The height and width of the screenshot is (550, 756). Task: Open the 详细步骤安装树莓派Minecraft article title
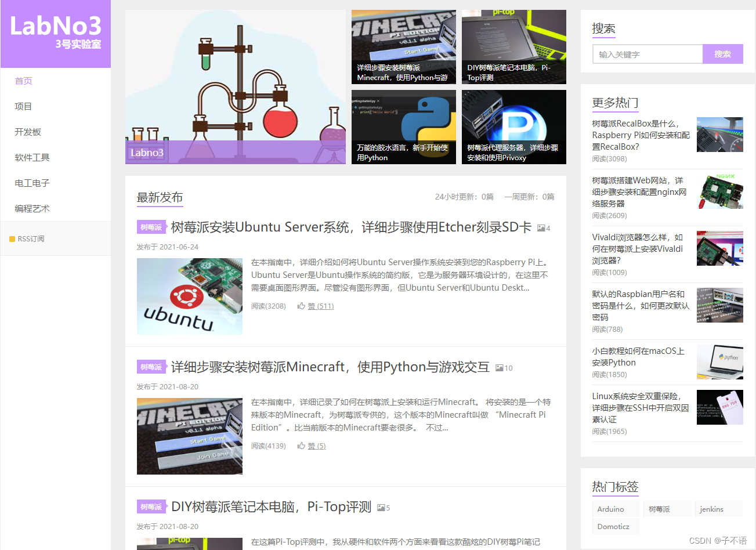click(x=330, y=367)
